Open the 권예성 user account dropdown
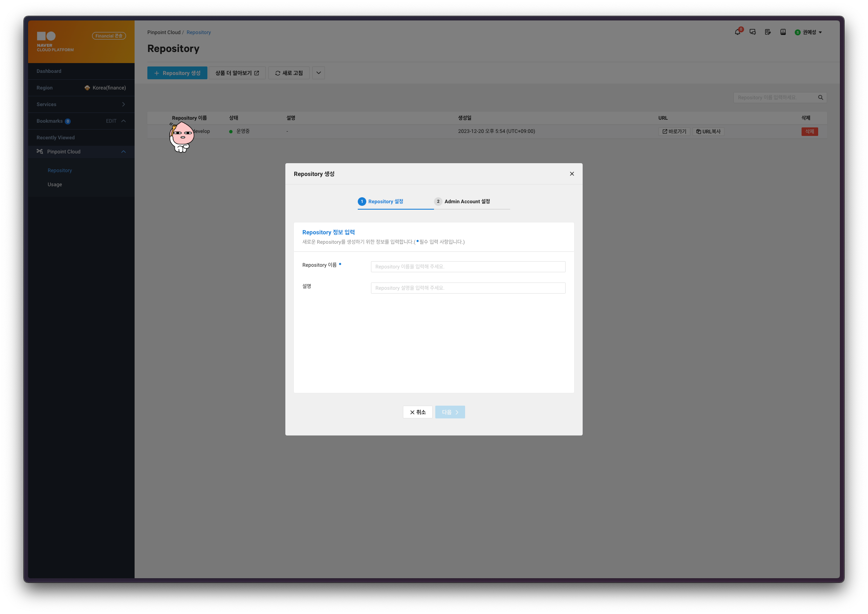Image resolution: width=868 pixels, height=614 pixels. 808,32
